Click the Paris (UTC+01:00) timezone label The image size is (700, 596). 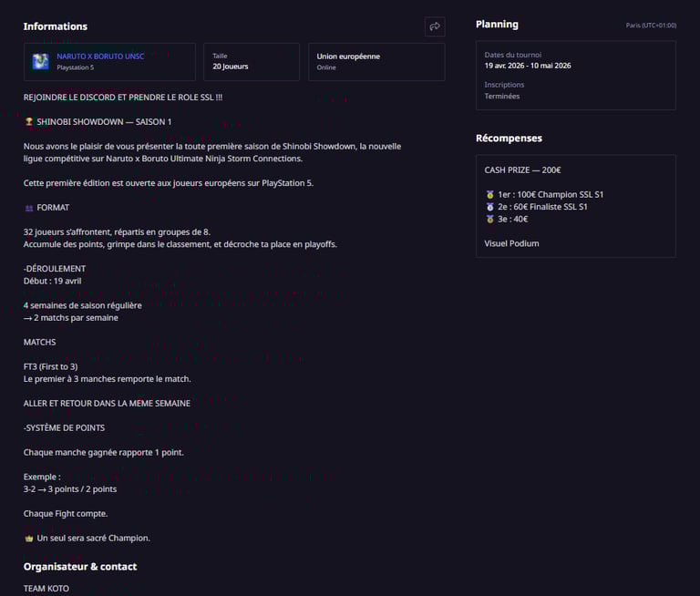[x=651, y=26]
